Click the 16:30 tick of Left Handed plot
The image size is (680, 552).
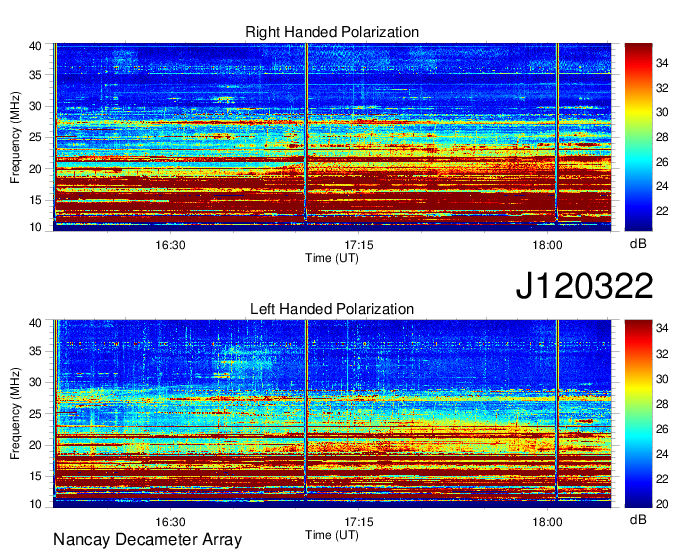(170, 522)
